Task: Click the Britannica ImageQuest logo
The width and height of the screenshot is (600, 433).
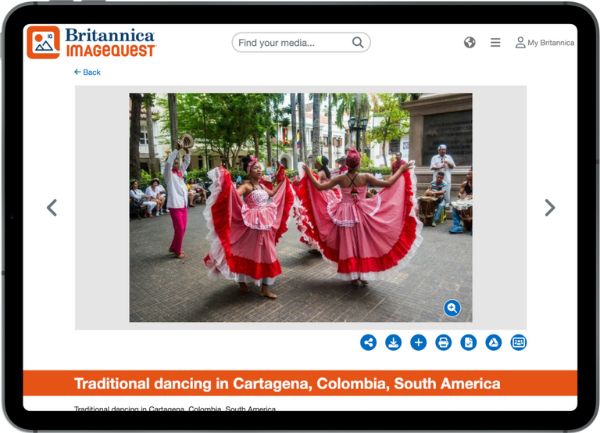Action: click(91, 42)
